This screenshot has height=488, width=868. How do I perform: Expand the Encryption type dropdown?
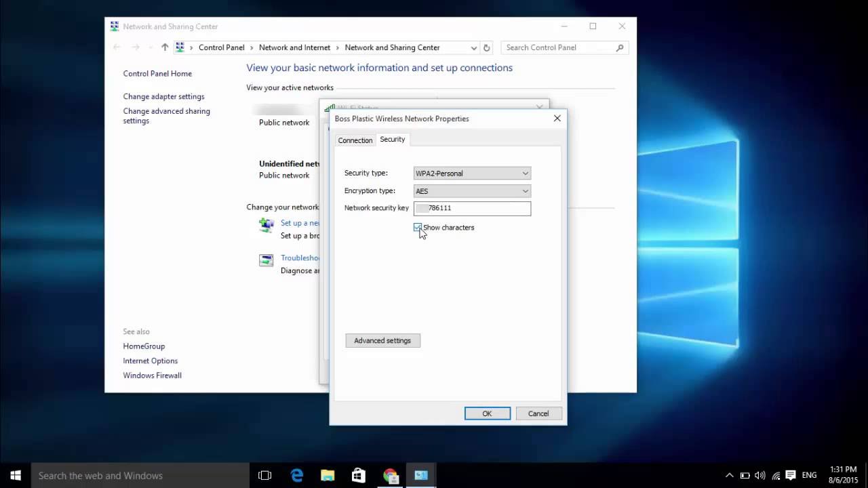click(x=472, y=191)
